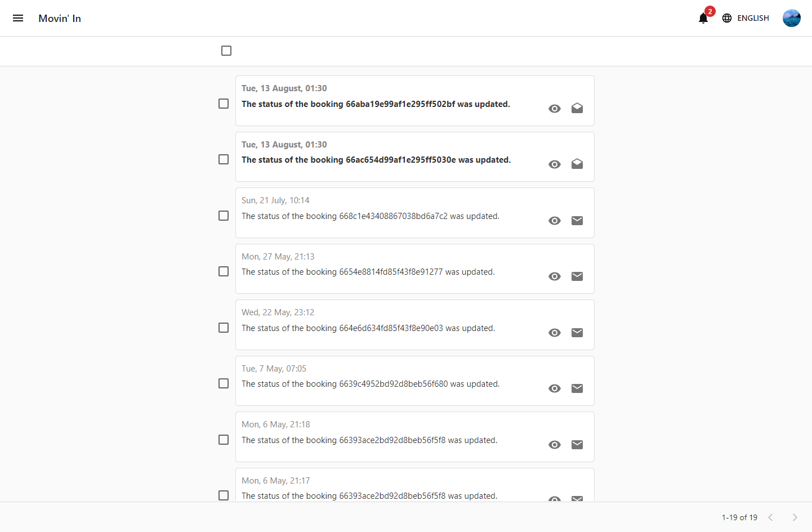The width and height of the screenshot is (812, 532).
Task: Mark booking 668c1e43408867038bd6a7c2 notification as unread
Action: (577, 221)
